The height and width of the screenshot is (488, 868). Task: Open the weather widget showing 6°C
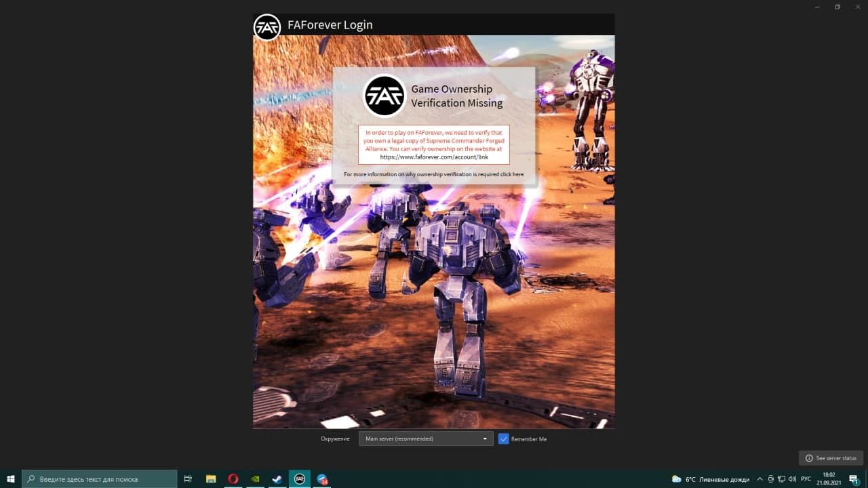point(710,479)
